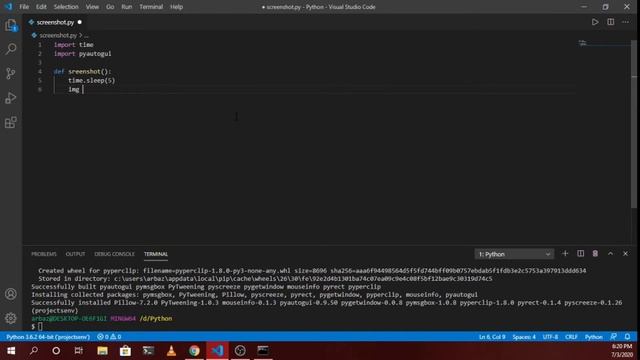Split the terminal panel
The image size is (640, 360).
click(580, 254)
